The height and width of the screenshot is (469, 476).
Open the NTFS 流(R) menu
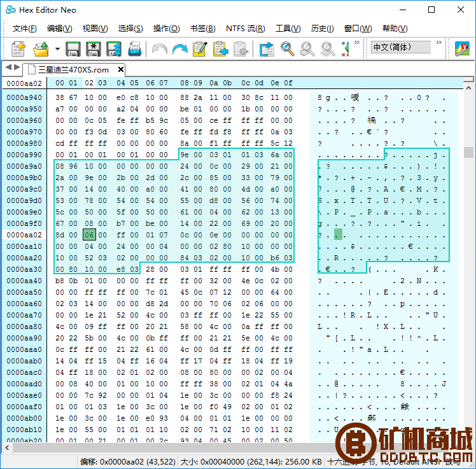(245, 29)
